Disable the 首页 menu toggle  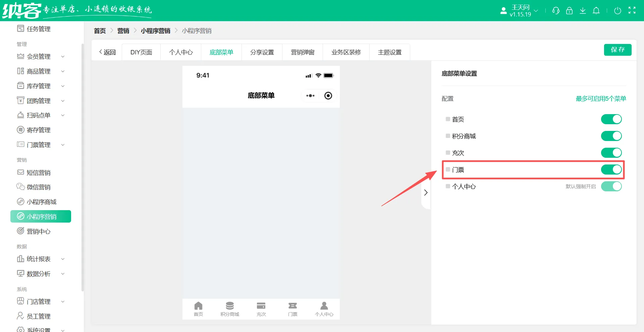click(x=611, y=119)
